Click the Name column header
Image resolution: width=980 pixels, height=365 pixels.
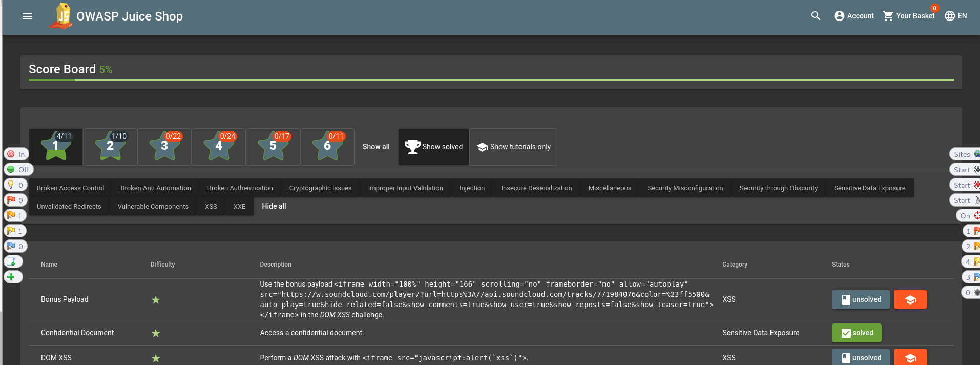tap(49, 265)
